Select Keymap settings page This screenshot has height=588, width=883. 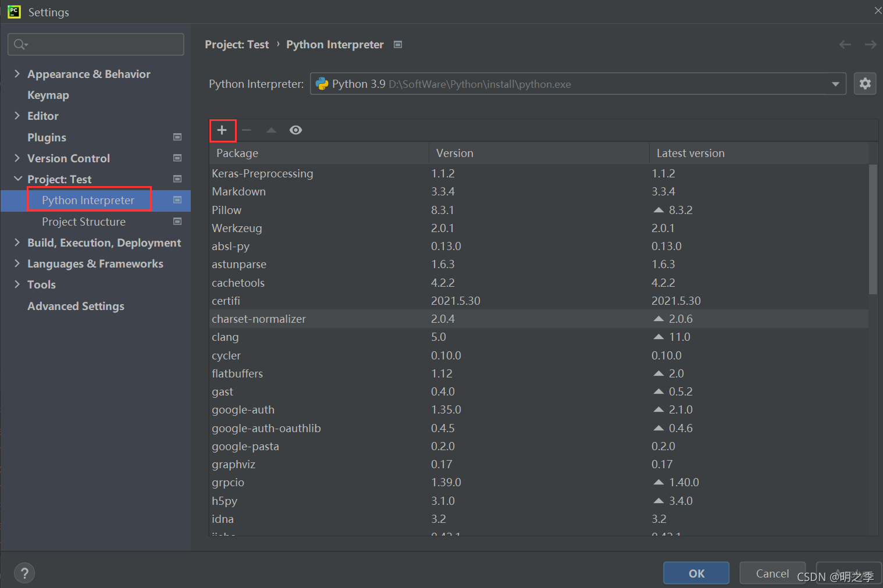click(x=48, y=95)
